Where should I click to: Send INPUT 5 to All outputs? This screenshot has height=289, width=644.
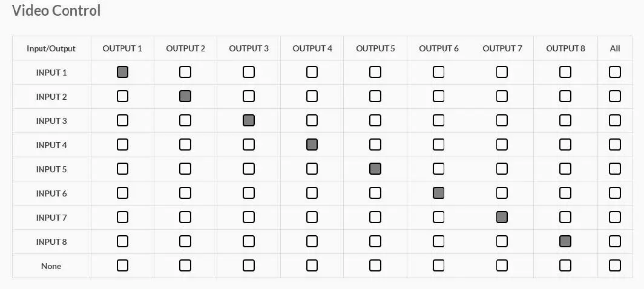coord(615,169)
